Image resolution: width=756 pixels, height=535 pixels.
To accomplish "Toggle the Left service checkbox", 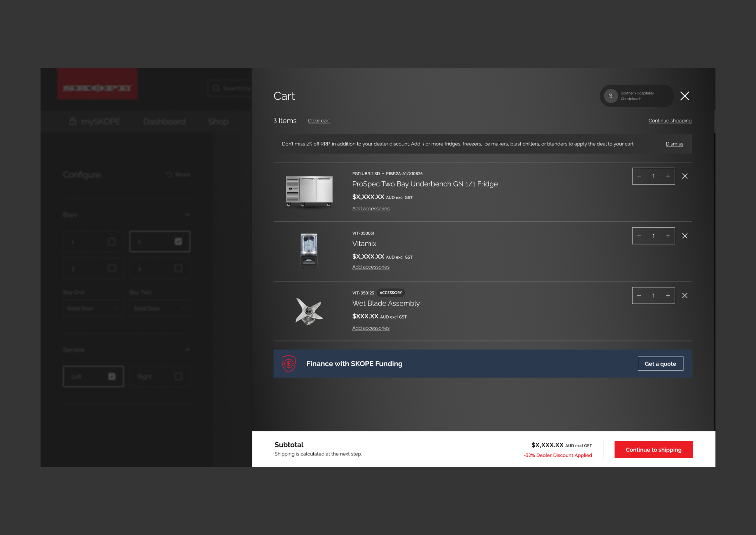I will click(112, 376).
